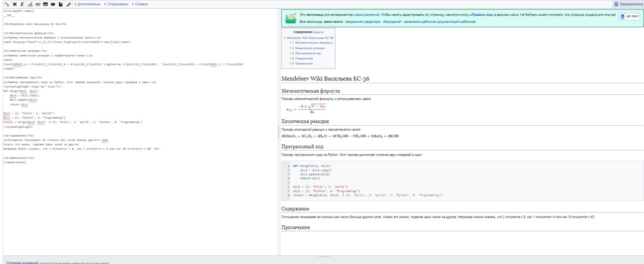The image size is (644, 264).
Task: Click «Править код» bold link
Action: (481, 15)
